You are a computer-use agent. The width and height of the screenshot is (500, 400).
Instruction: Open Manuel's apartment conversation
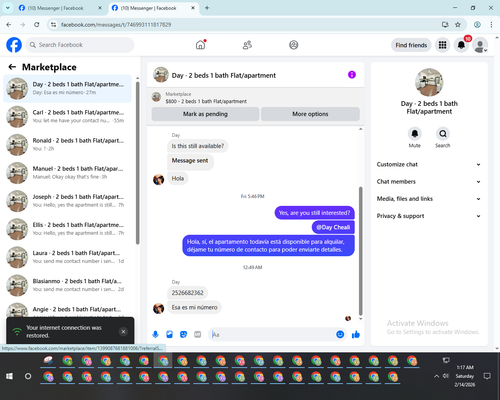pos(68,173)
